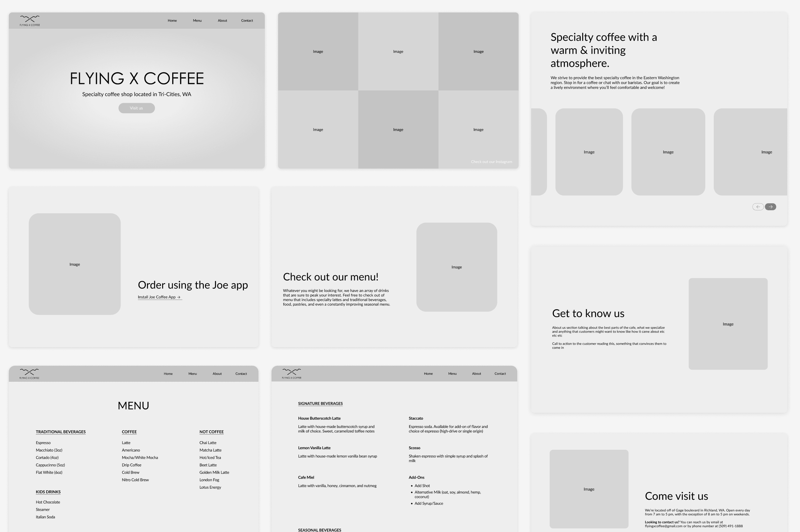Click the Check out our Instagram link
This screenshot has width=800, height=532.
pyautogui.click(x=491, y=162)
